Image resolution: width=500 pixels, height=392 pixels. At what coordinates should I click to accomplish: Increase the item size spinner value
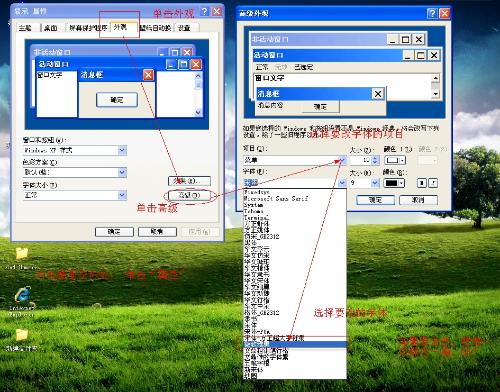click(x=376, y=158)
